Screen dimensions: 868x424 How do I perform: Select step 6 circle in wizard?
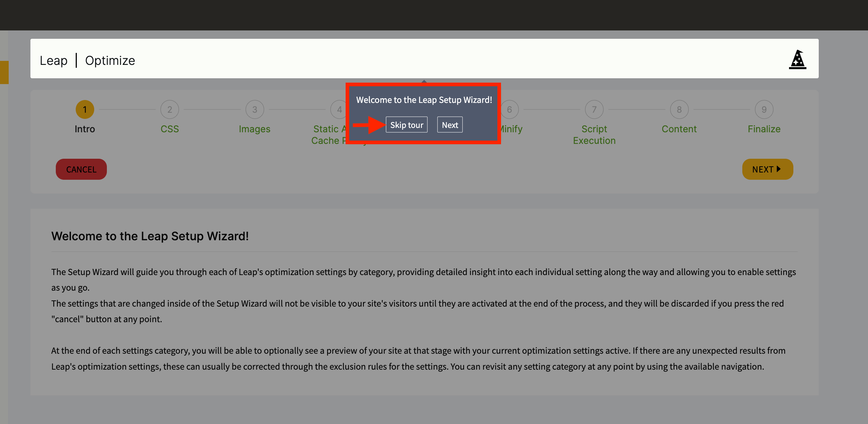pos(510,109)
